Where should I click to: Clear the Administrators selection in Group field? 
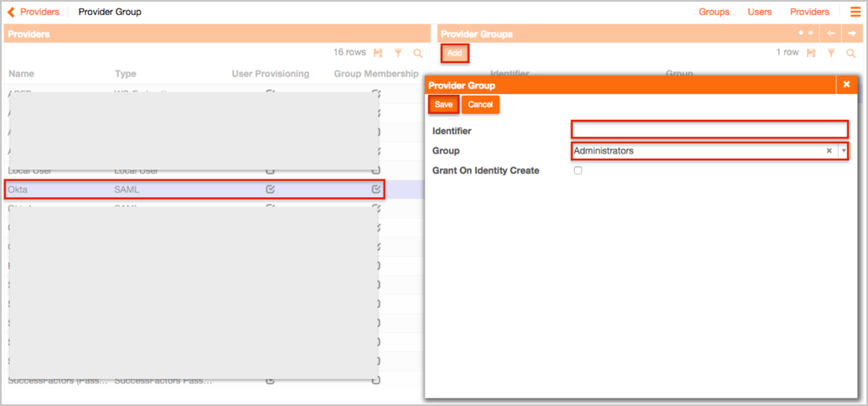click(829, 151)
